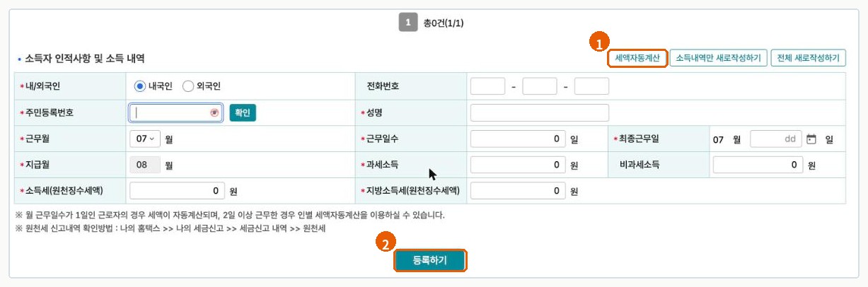Click the 비과세소득 amount field
Viewport: 868px width, 287px height.
[x=758, y=165]
